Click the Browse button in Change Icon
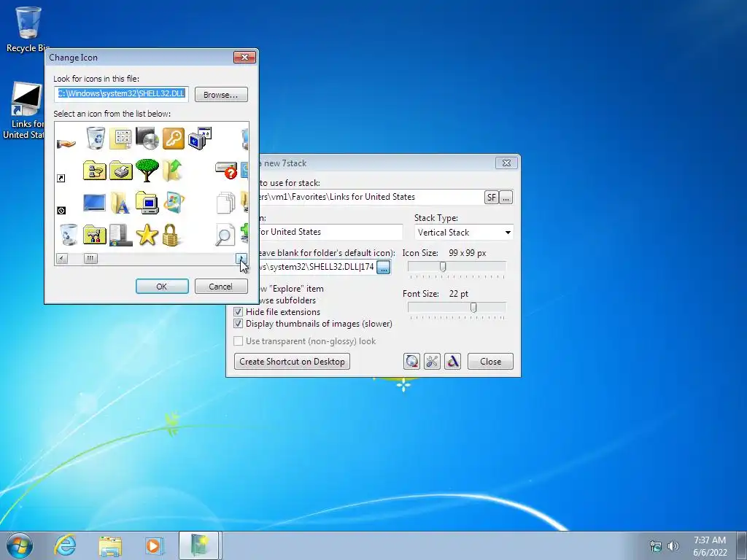This screenshot has width=747, height=560. tap(221, 94)
